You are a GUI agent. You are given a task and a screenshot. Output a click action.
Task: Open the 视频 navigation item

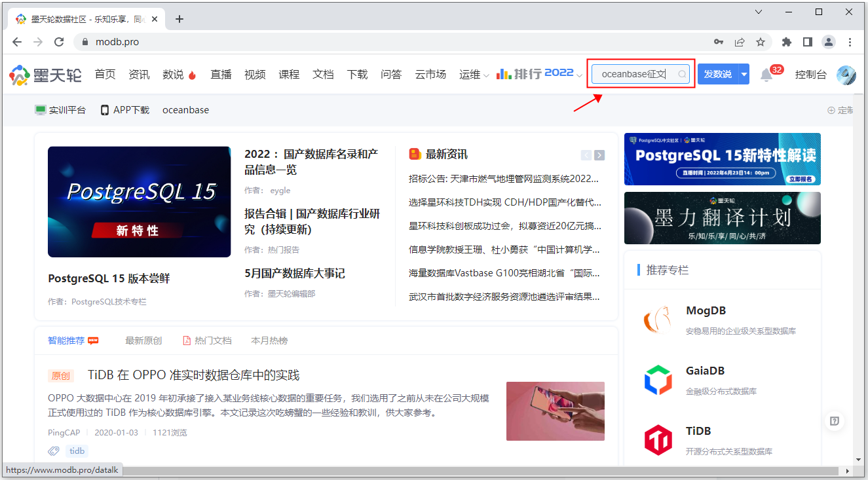coord(255,75)
